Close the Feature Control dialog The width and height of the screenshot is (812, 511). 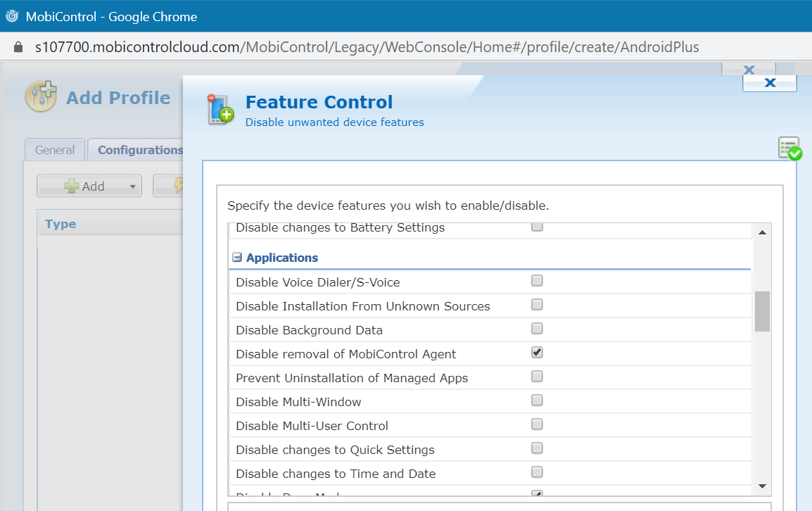point(769,83)
